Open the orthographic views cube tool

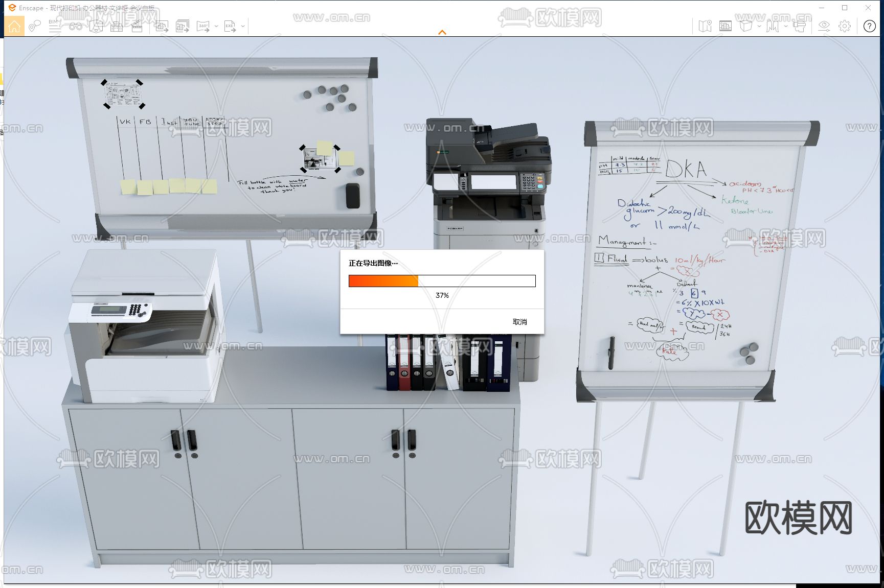pos(96,26)
